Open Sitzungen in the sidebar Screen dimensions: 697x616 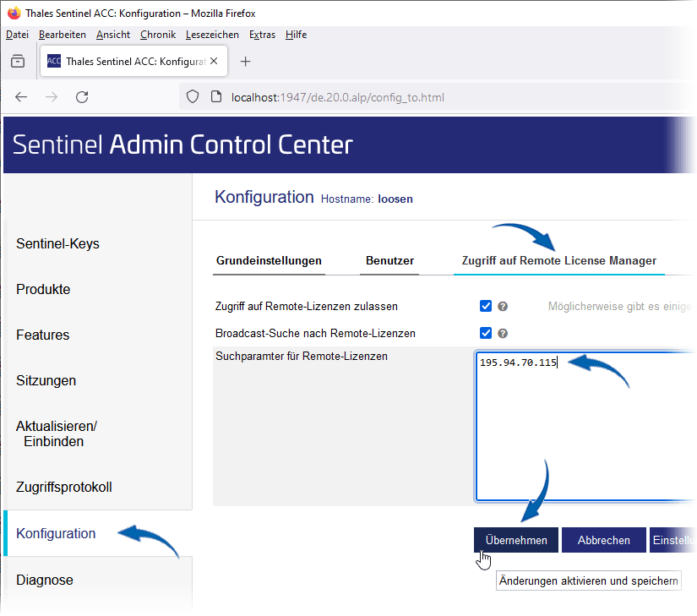click(x=46, y=380)
